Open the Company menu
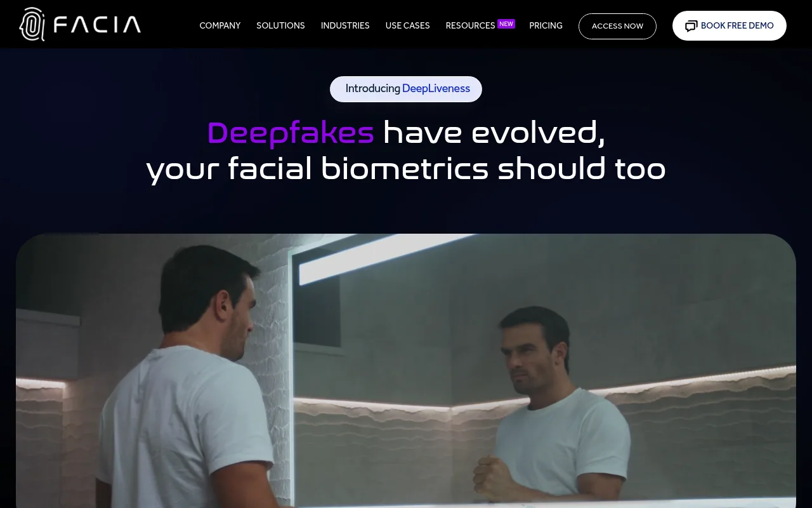The width and height of the screenshot is (812, 508). [220, 25]
